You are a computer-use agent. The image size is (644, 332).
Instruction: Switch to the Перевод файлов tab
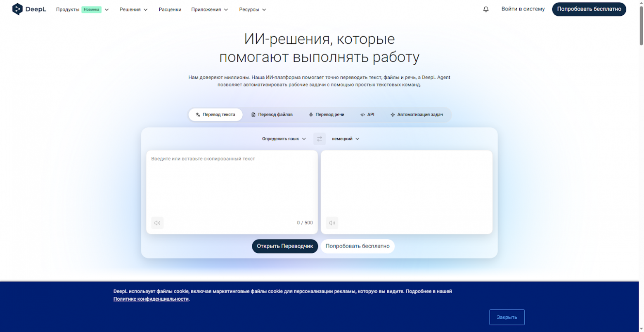[272, 115]
